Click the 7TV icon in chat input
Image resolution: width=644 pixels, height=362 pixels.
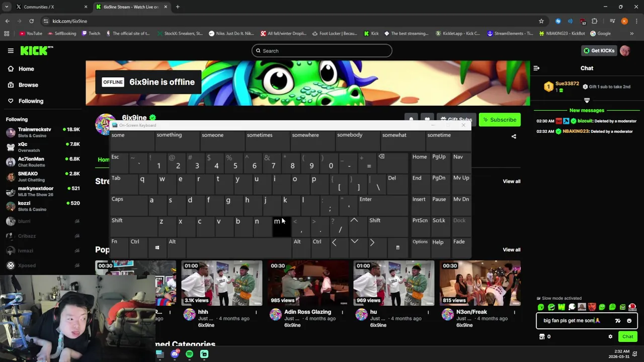pyautogui.click(x=618, y=321)
